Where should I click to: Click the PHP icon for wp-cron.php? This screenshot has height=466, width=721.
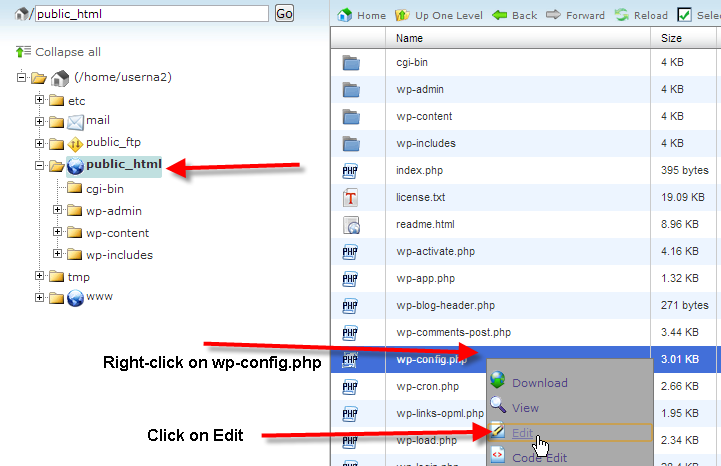pos(350,387)
